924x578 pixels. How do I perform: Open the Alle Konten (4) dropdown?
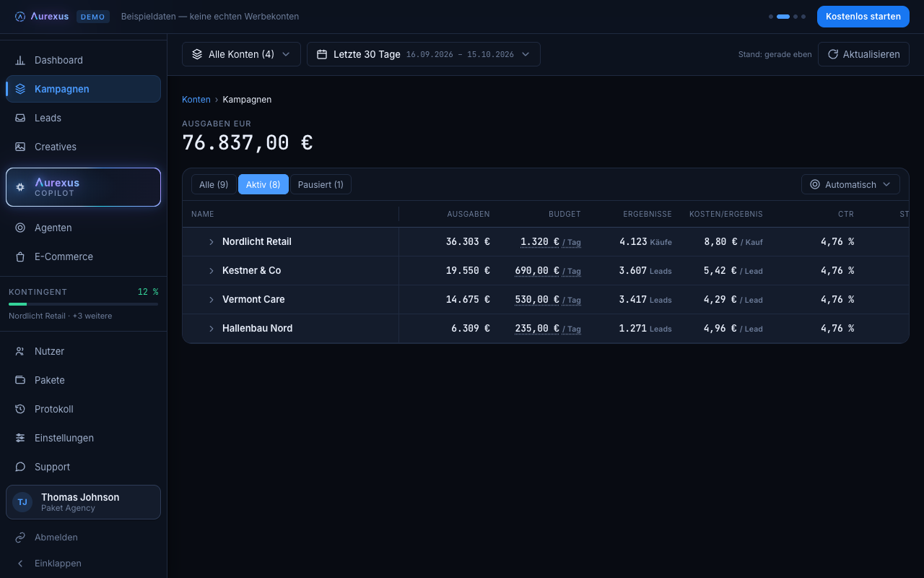[x=241, y=54]
